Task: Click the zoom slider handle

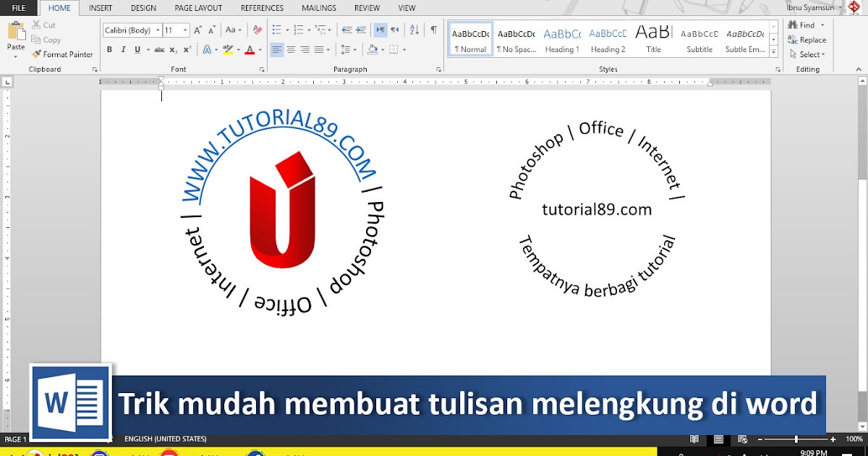Action: pyautogui.click(x=796, y=439)
